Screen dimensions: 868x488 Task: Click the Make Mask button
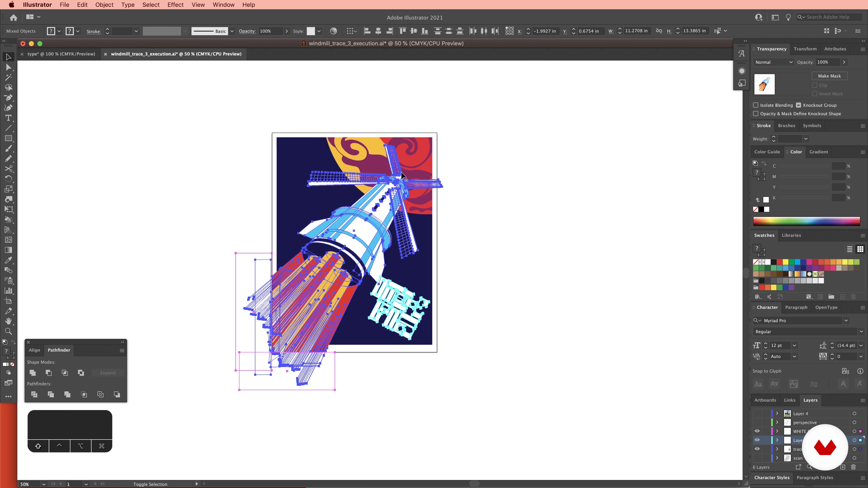829,76
